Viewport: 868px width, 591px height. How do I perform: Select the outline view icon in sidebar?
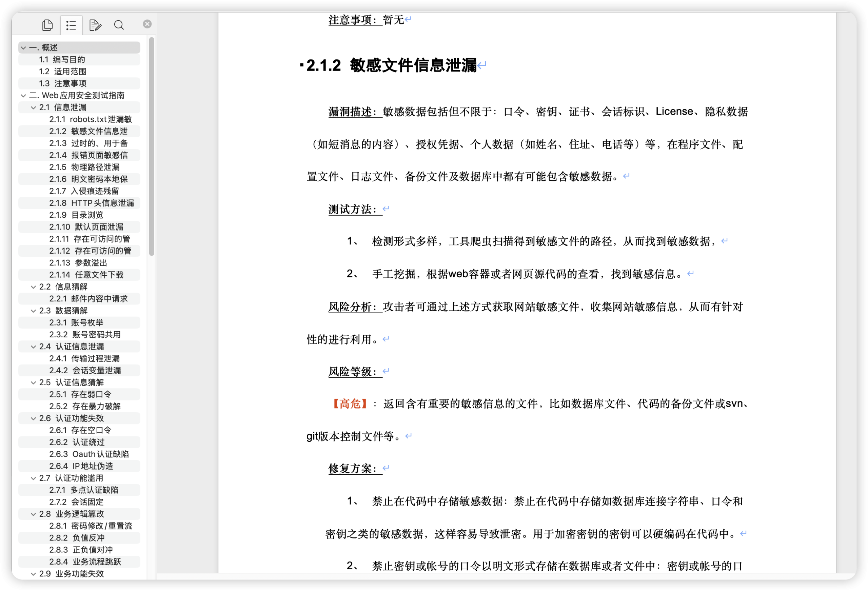[x=71, y=25]
